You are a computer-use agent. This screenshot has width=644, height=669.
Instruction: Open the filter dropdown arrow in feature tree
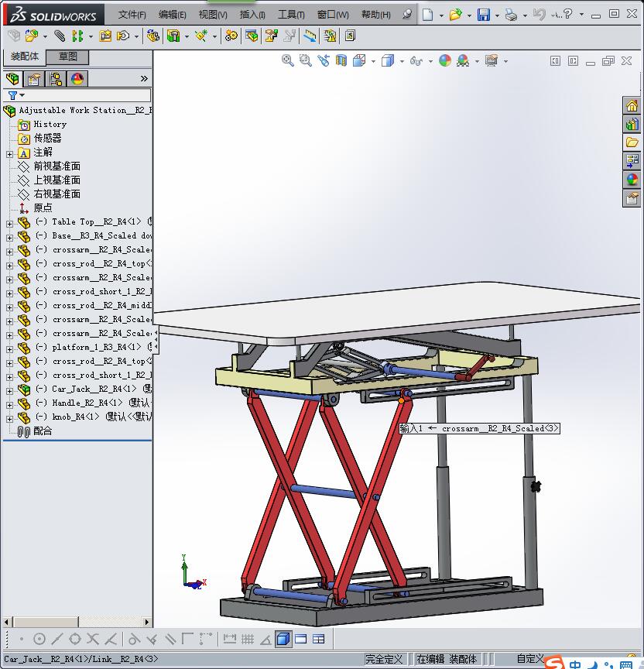point(22,95)
